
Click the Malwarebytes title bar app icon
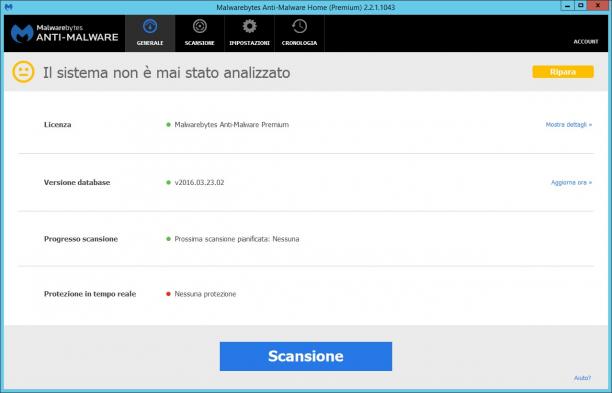click(x=8, y=7)
